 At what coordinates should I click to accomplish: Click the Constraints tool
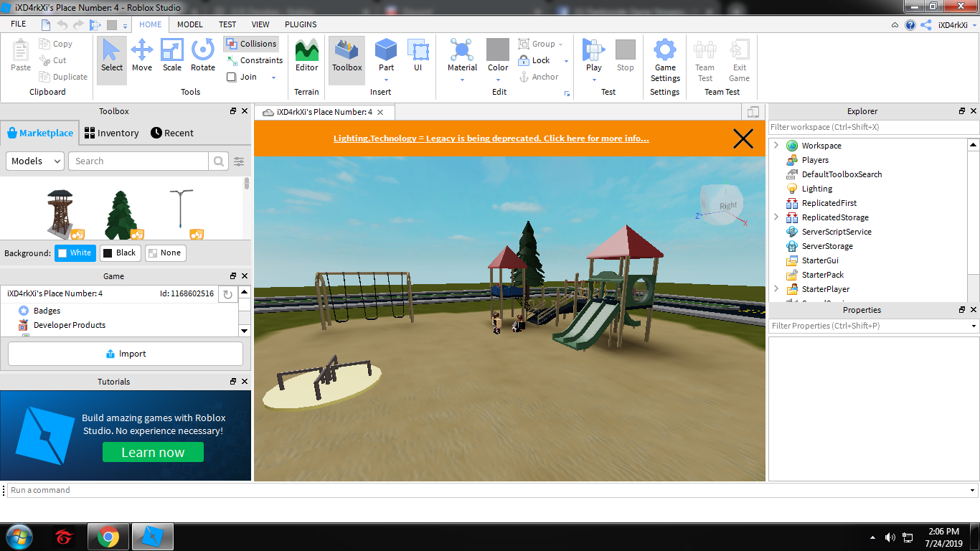click(x=255, y=60)
